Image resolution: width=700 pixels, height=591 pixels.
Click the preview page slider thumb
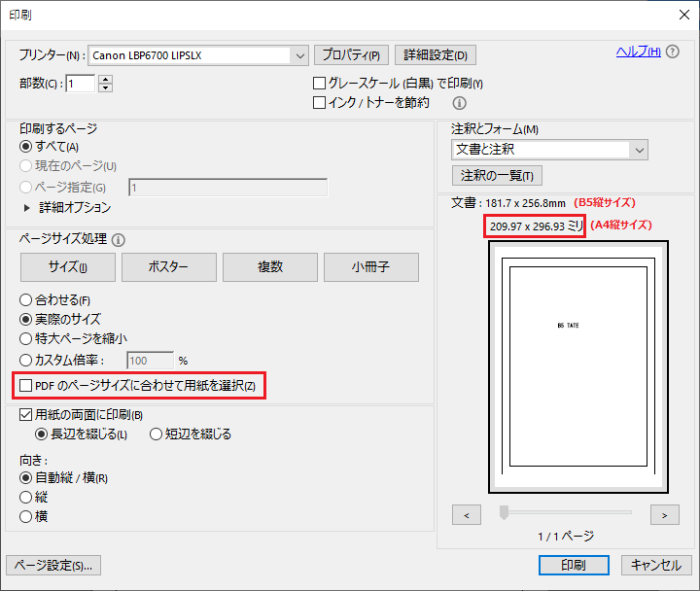(x=504, y=512)
